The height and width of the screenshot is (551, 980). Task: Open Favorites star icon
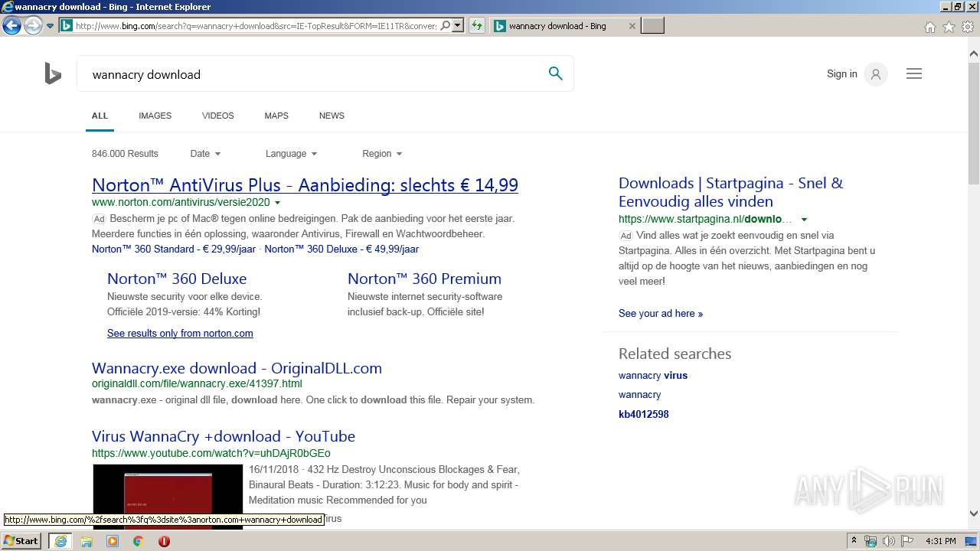point(949,27)
